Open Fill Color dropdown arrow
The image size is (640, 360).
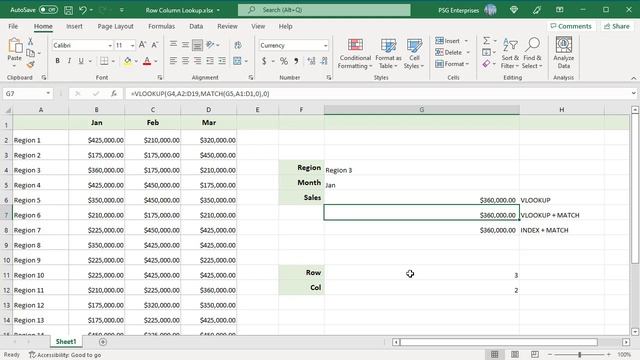(136, 62)
